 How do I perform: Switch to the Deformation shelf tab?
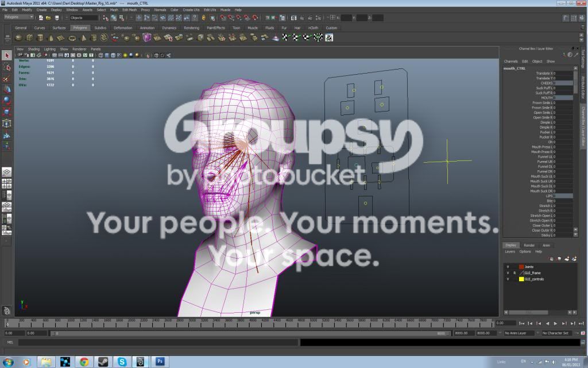(123, 28)
